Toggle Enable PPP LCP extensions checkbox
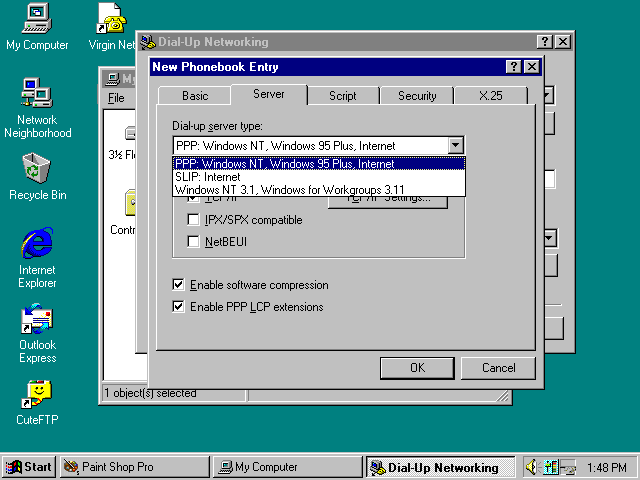The width and height of the screenshot is (640, 480). [x=178, y=307]
